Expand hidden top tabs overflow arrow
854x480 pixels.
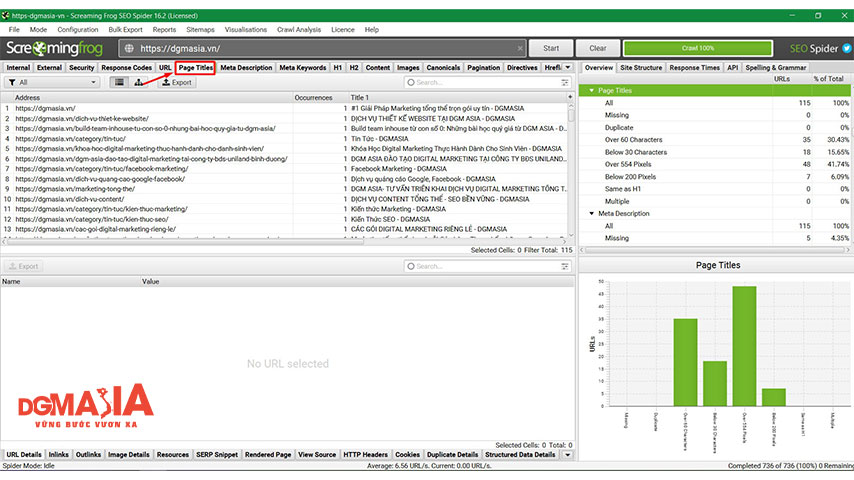tap(568, 68)
